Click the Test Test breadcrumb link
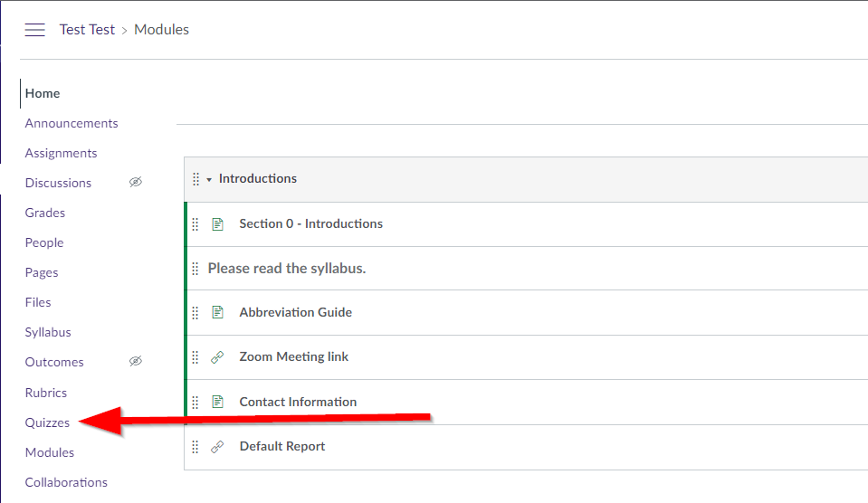This screenshot has height=503, width=868. tap(87, 30)
